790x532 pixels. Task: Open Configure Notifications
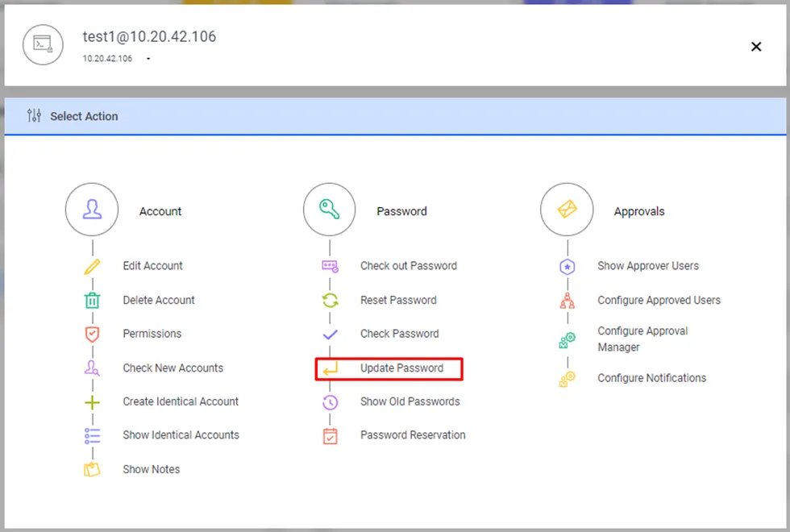point(652,378)
